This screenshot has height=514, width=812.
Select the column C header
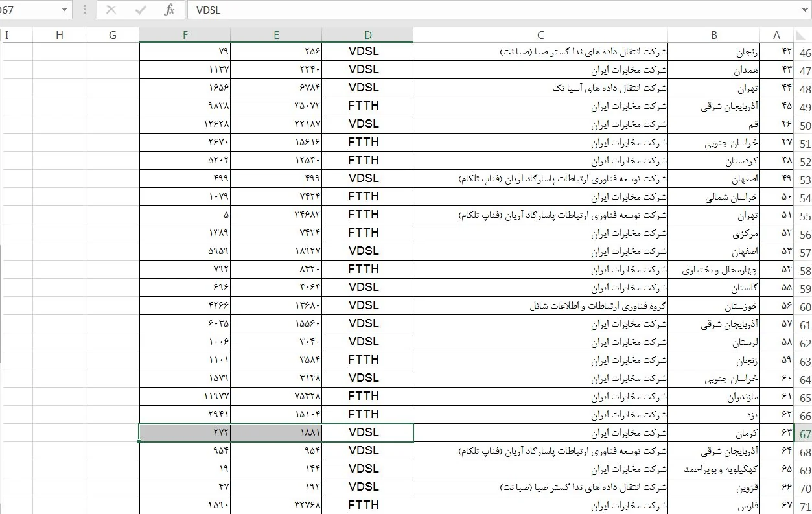(x=540, y=35)
